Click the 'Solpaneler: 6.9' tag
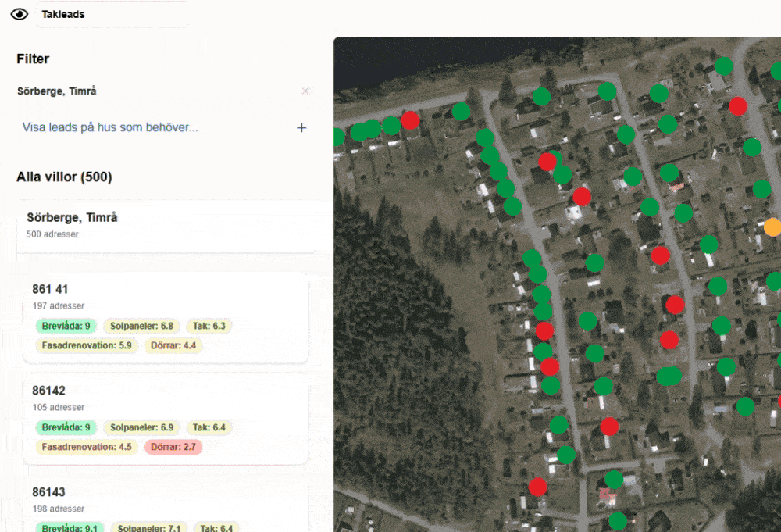 [x=141, y=427]
